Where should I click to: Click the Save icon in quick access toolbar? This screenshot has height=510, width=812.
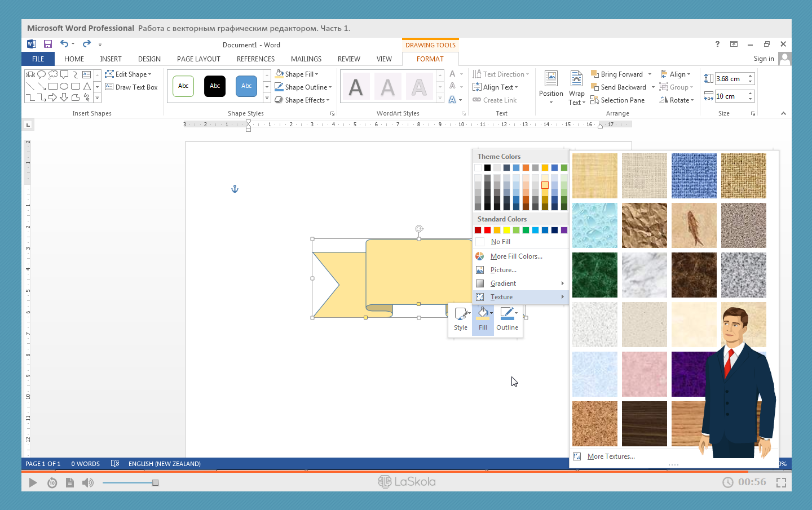48,44
